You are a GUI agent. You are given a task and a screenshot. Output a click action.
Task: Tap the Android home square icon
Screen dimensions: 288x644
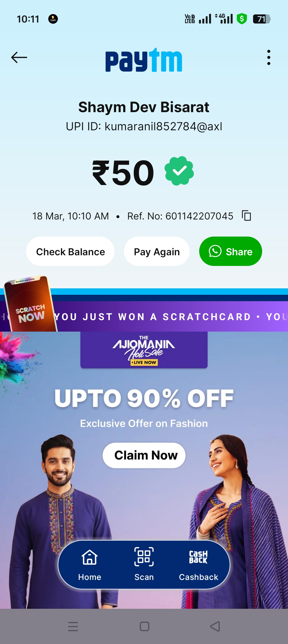[x=144, y=626]
